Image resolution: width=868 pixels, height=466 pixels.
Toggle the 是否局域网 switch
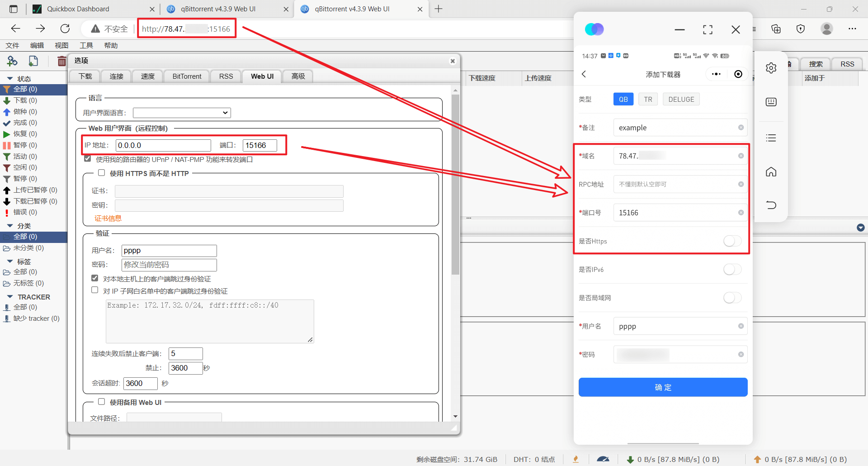(732, 298)
